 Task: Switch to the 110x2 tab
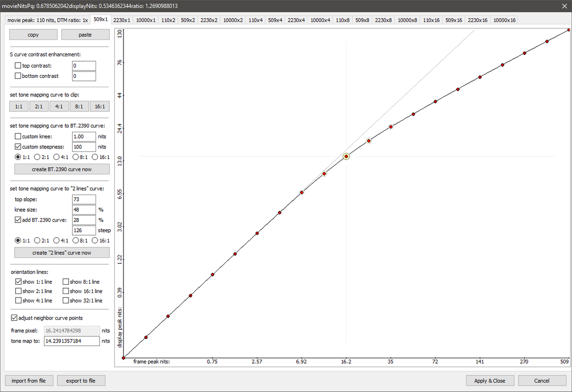coord(168,20)
